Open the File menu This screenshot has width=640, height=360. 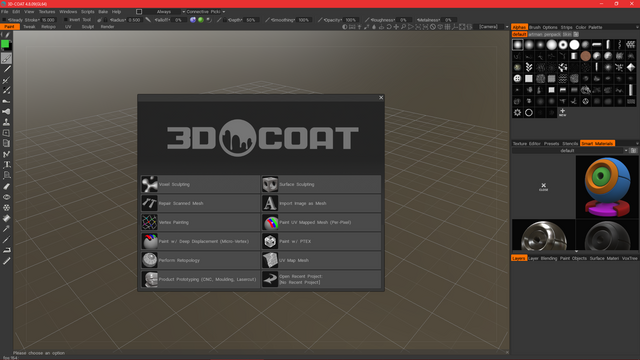tap(4, 12)
